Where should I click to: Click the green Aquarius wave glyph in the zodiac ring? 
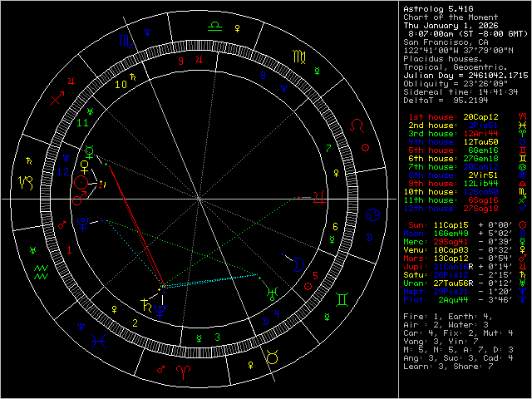click(x=42, y=273)
